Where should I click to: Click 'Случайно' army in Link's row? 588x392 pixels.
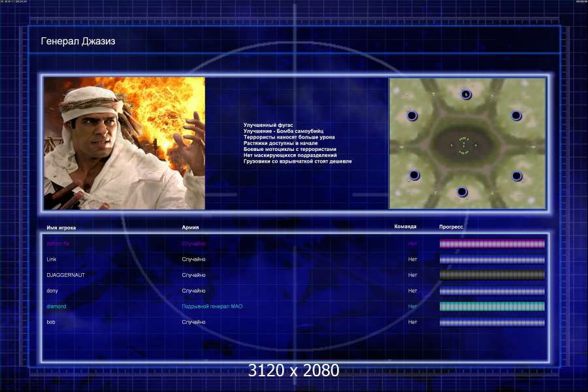[x=193, y=259]
